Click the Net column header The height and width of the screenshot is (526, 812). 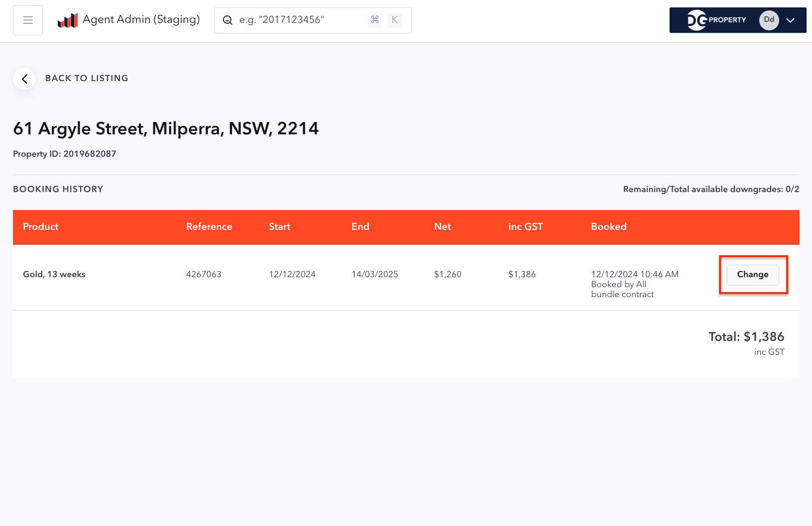tap(443, 227)
